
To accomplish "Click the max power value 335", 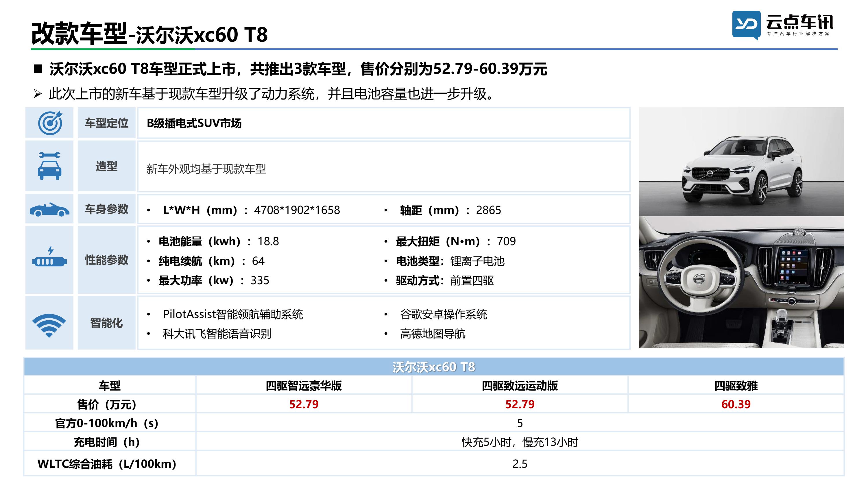I will tap(260, 280).
